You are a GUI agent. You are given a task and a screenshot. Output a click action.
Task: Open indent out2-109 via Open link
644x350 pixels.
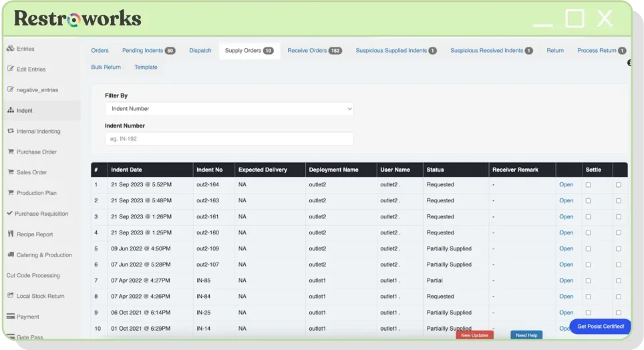[566, 248]
